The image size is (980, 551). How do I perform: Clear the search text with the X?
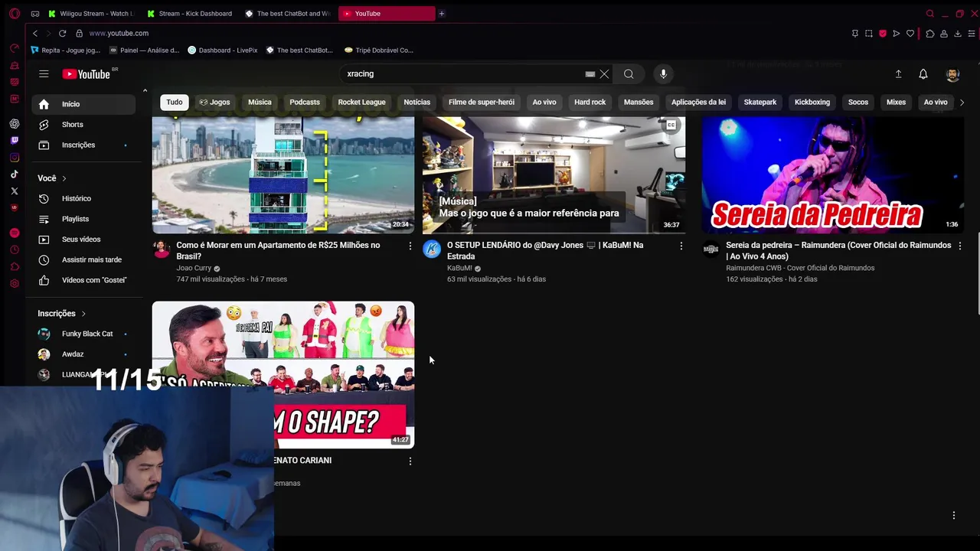(x=604, y=74)
